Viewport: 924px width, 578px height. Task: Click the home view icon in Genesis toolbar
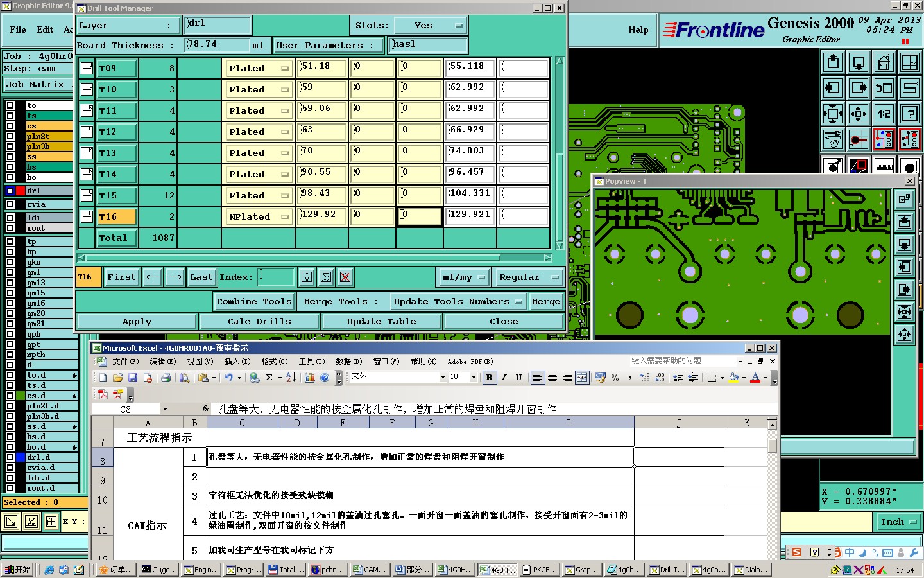click(884, 62)
